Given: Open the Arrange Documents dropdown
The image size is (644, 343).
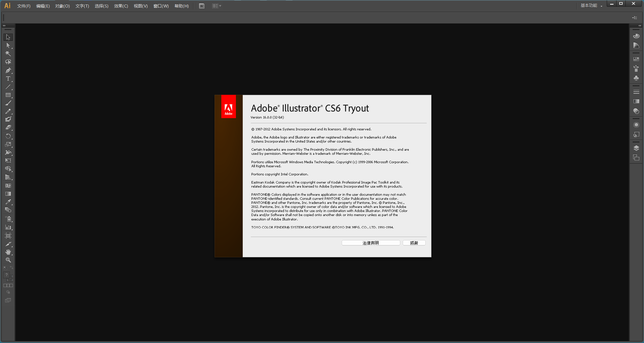Looking at the screenshot, I should pyautogui.click(x=216, y=6).
